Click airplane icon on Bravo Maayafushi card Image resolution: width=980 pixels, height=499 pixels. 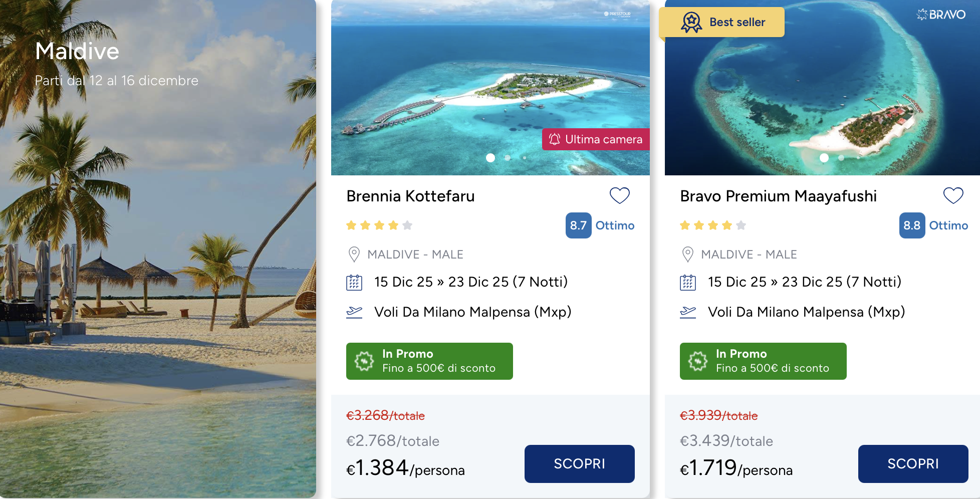[x=687, y=312]
